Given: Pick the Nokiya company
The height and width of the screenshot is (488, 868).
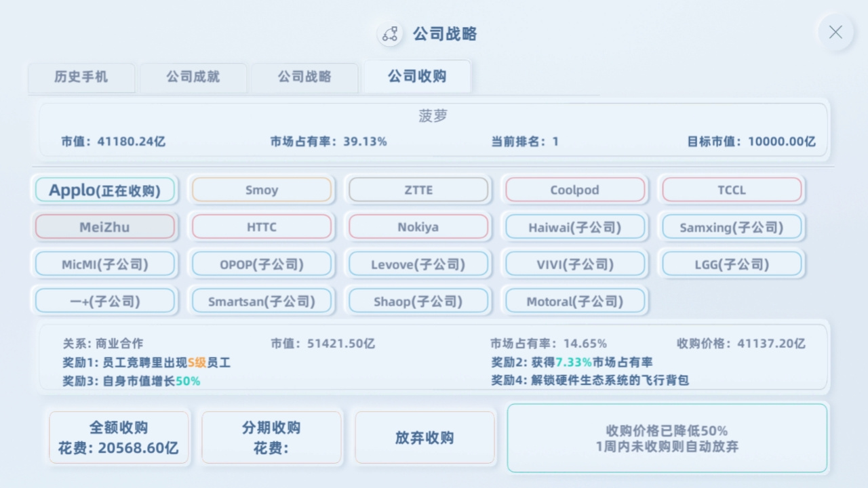Looking at the screenshot, I should coord(418,227).
